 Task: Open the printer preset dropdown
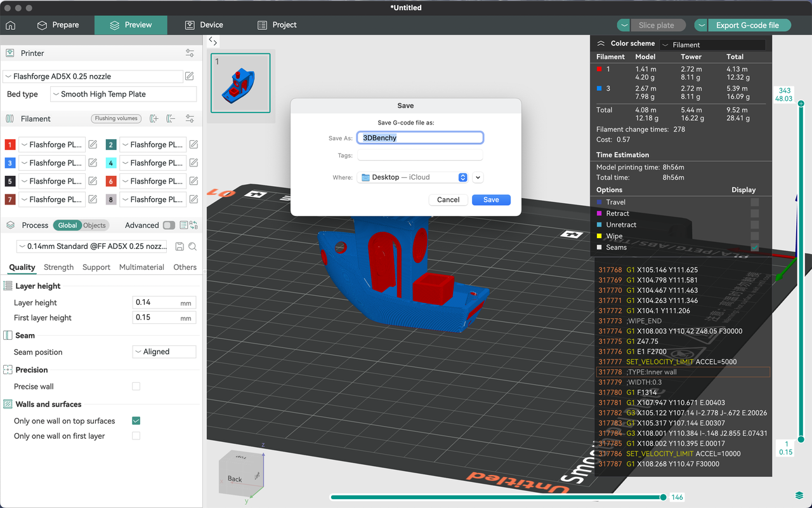93,76
